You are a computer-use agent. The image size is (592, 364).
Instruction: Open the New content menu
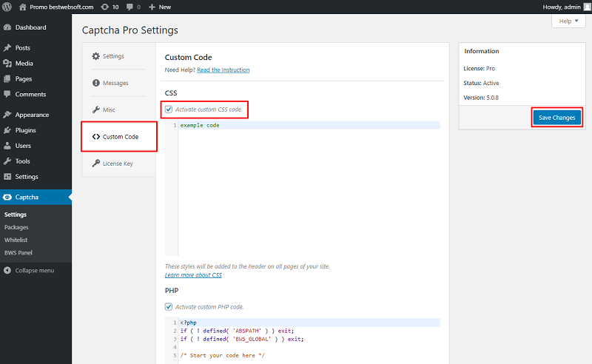tap(160, 7)
